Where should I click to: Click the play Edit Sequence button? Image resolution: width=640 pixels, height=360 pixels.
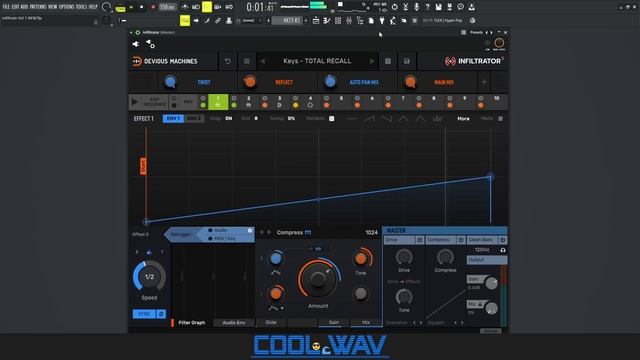click(x=134, y=102)
